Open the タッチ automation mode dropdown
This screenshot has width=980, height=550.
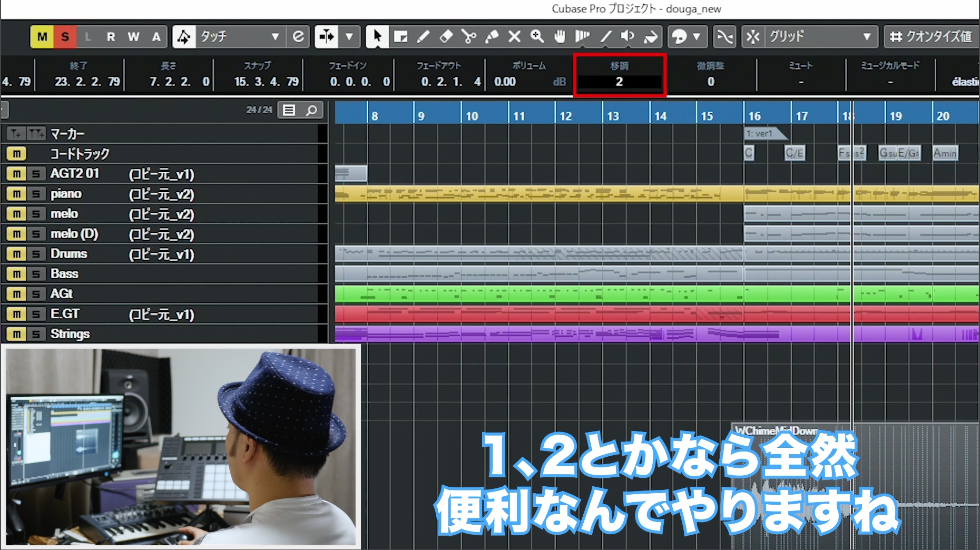(240, 36)
